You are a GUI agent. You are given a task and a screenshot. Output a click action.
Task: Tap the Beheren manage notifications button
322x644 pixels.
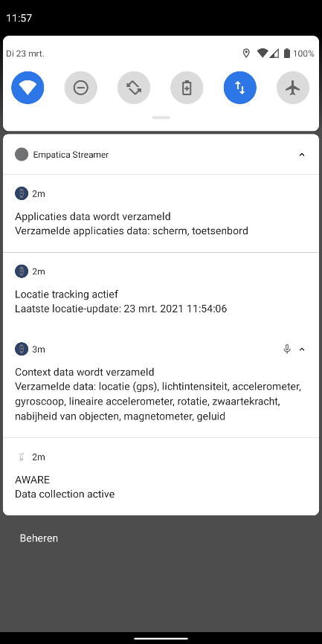39,538
